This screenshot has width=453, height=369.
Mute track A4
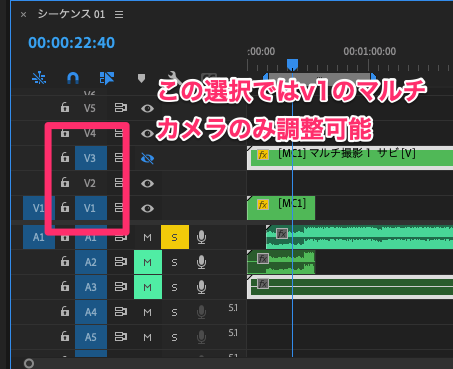click(x=147, y=312)
